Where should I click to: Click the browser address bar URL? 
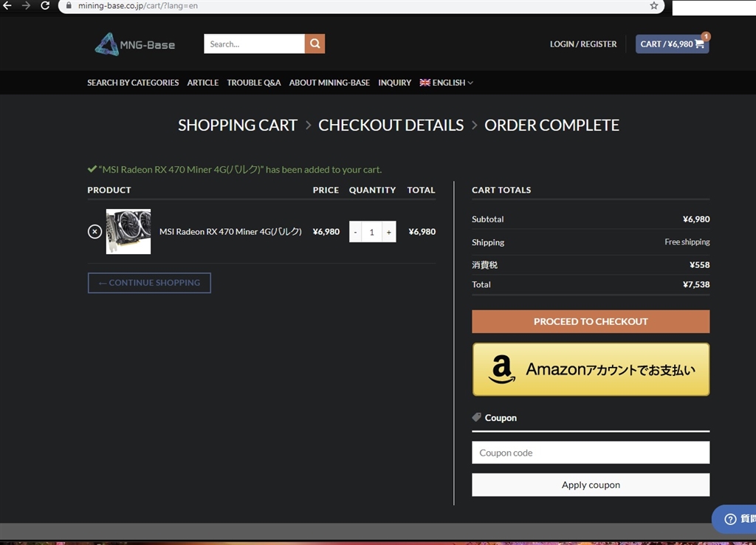[138, 6]
